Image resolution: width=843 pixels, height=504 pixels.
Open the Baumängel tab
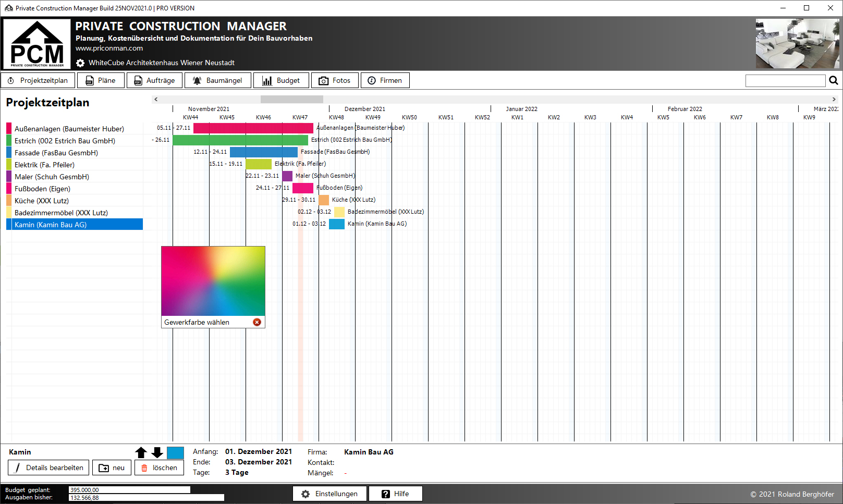click(217, 80)
